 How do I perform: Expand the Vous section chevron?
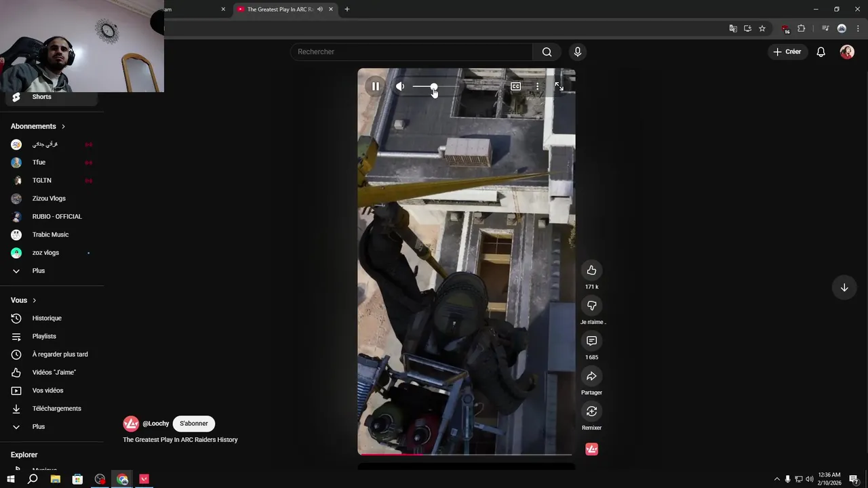(x=34, y=300)
